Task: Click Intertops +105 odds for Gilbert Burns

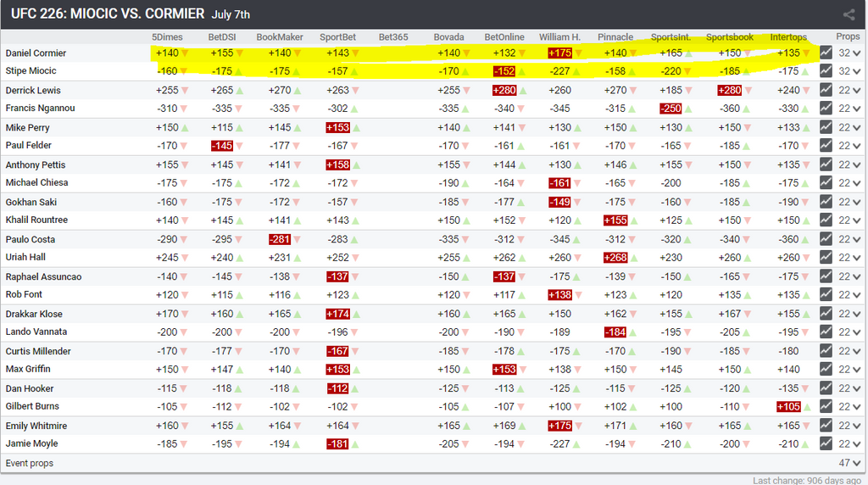Action: (x=788, y=406)
